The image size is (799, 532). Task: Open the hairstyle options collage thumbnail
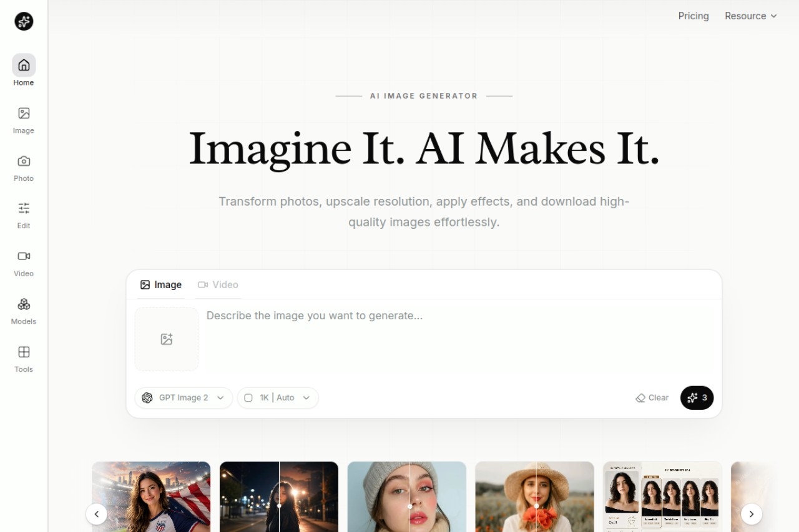(x=662, y=496)
